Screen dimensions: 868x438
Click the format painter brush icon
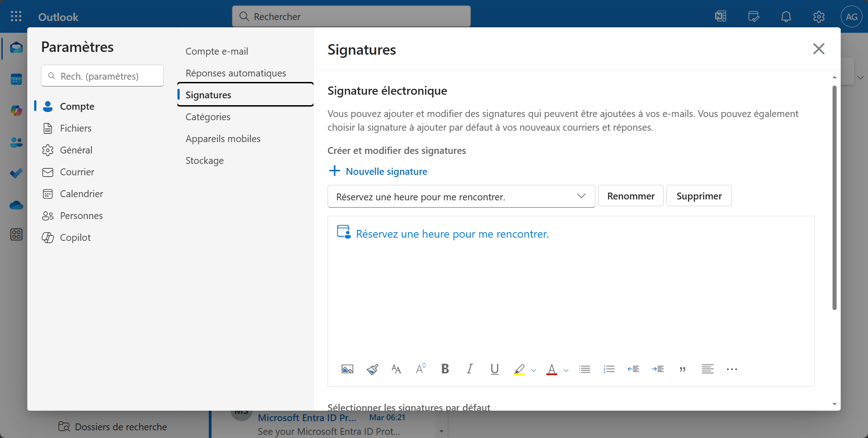(x=372, y=369)
